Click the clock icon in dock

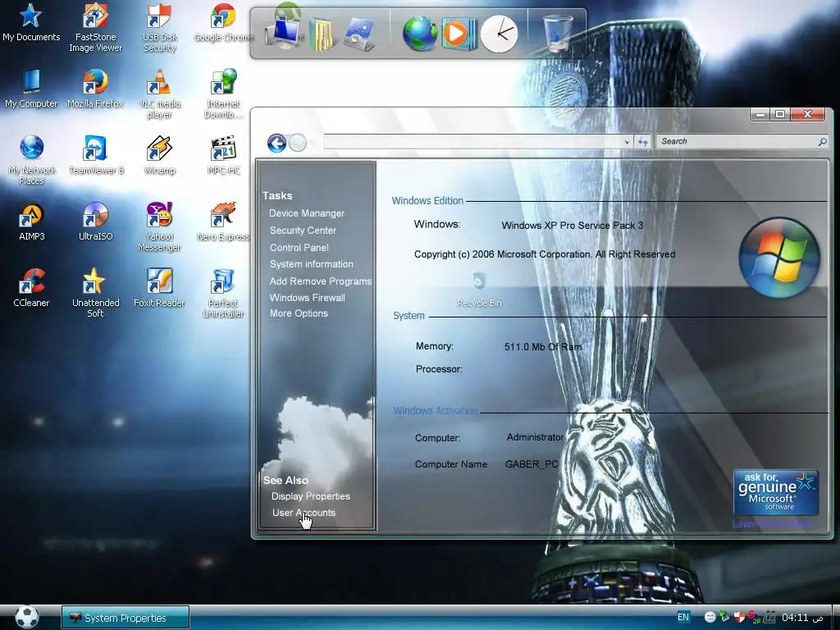point(500,34)
